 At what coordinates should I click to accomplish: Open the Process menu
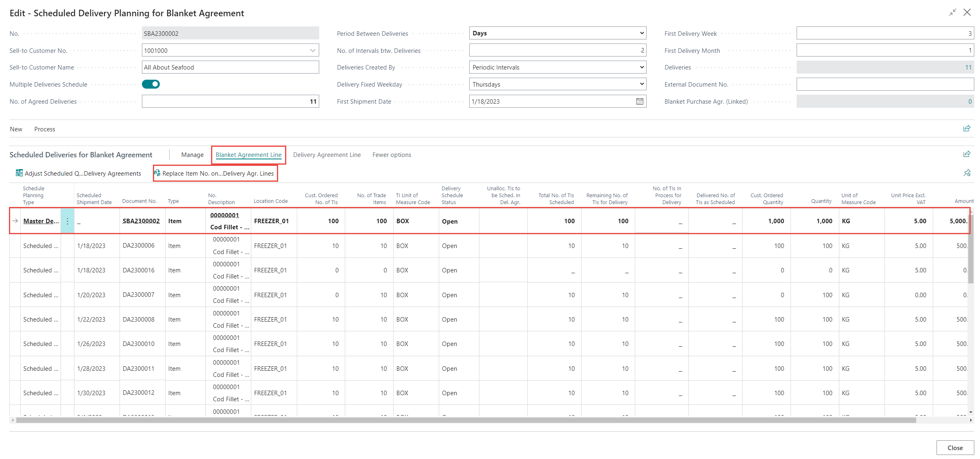45,129
